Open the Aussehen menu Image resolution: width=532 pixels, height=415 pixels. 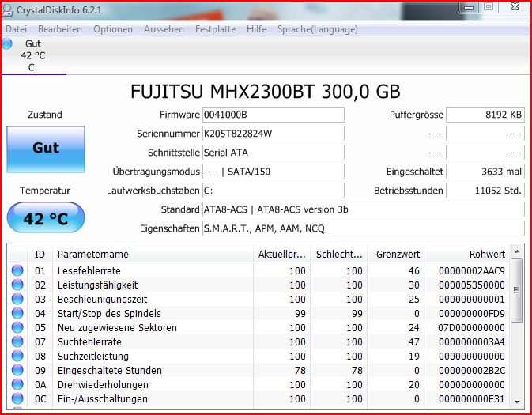point(164,29)
